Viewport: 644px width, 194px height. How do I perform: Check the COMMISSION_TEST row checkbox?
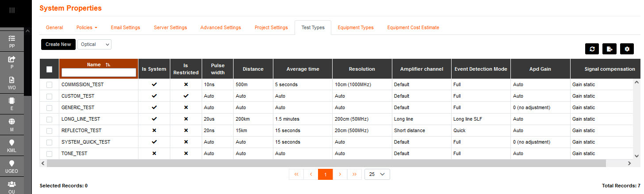49,84
